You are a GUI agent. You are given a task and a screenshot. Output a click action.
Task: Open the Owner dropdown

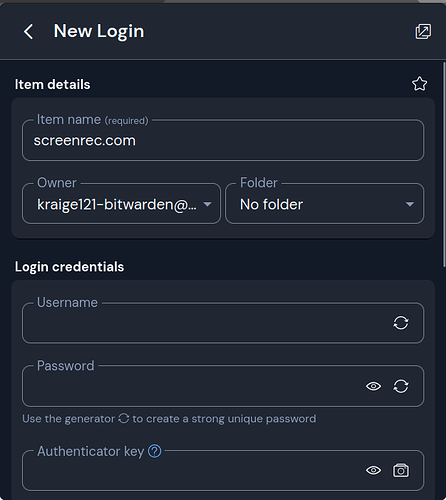point(121,203)
